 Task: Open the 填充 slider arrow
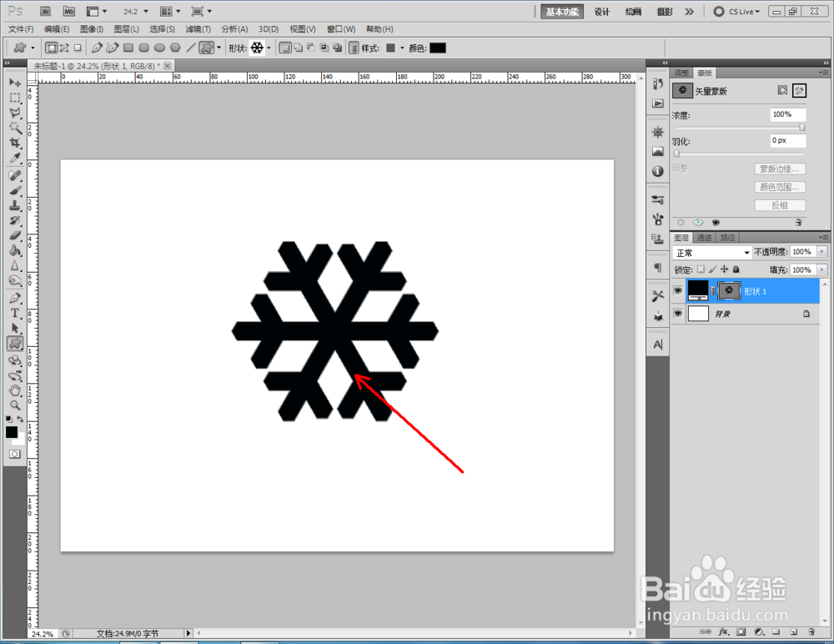pos(821,269)
